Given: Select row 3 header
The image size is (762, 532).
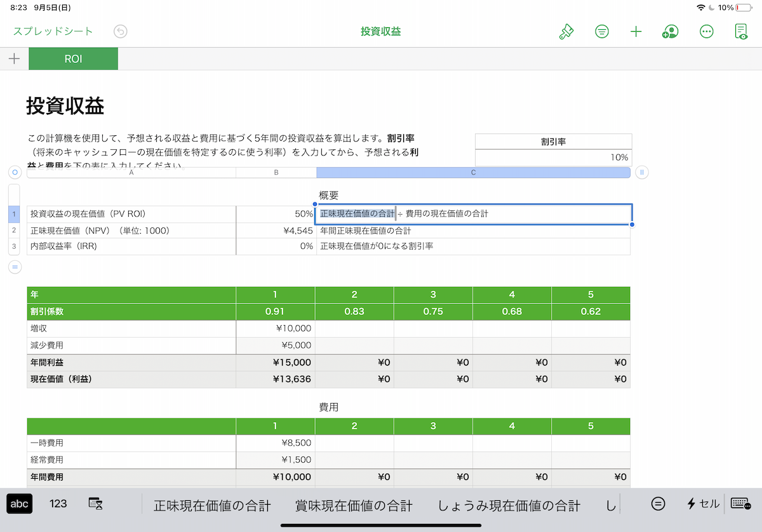Looking at the screenshot, I should (x=14, y=246).
